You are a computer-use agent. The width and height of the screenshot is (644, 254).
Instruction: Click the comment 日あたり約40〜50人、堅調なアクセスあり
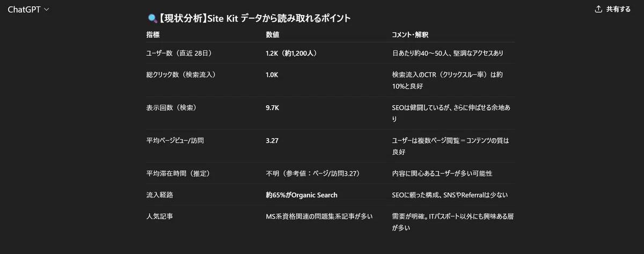(x=448, y=53)
